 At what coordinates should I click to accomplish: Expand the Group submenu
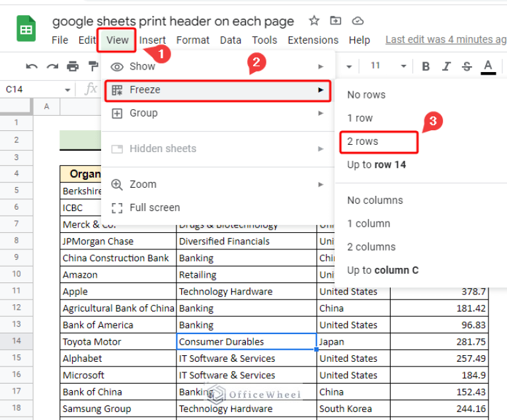click(217, 113)
